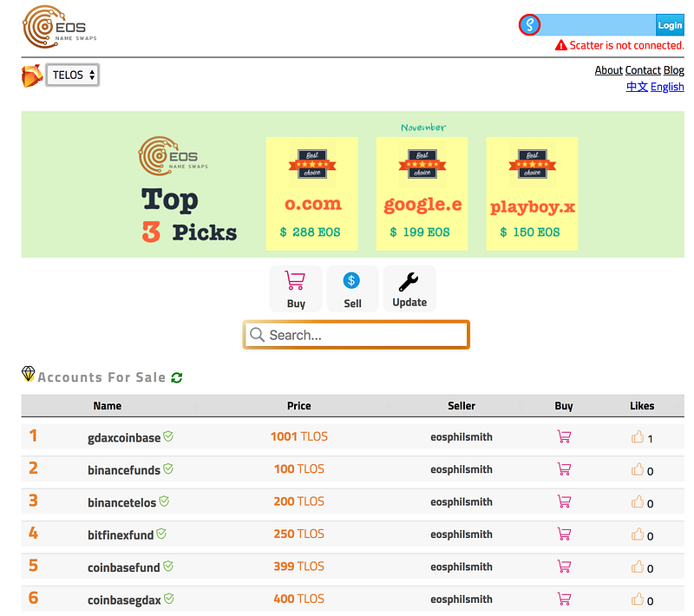
Task: Open the TELOS chain dropdown
Action: 73,75
